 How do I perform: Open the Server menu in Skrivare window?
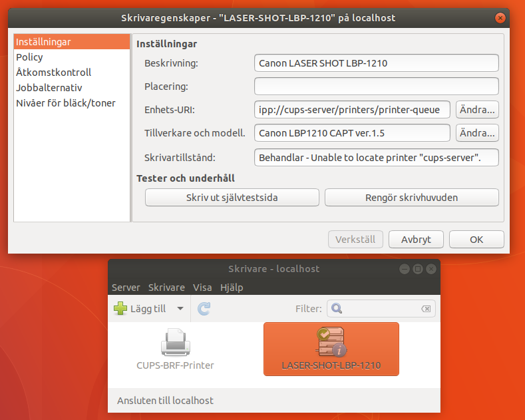[x=126, y=288]
